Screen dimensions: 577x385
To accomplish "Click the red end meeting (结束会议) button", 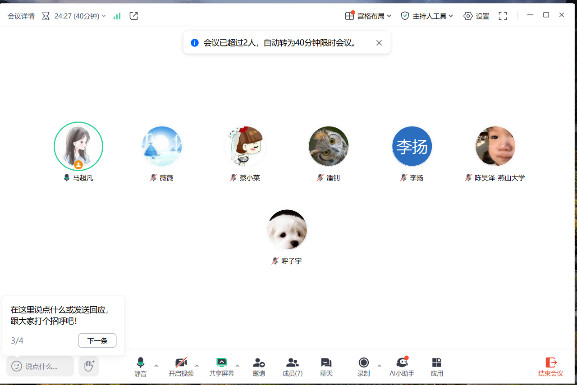I will pos(551,367).
